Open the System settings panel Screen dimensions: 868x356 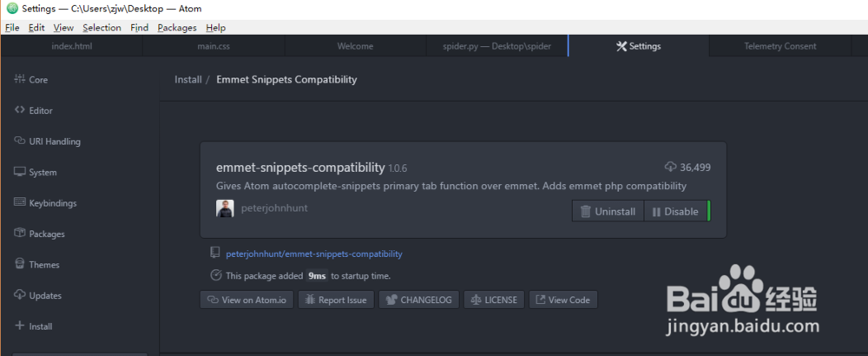36,172
